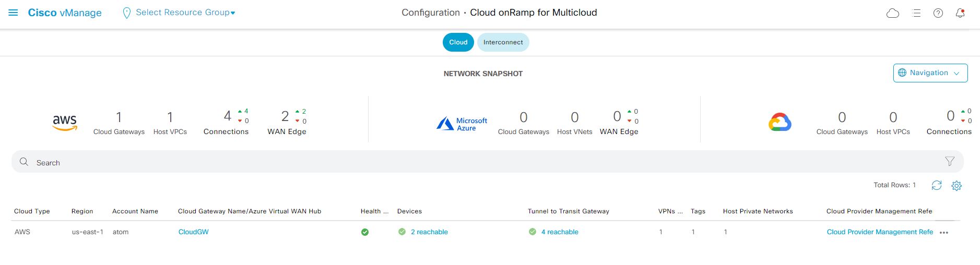Open the row actions ellipsis menu
980x265 pixels.
point(944,233)
